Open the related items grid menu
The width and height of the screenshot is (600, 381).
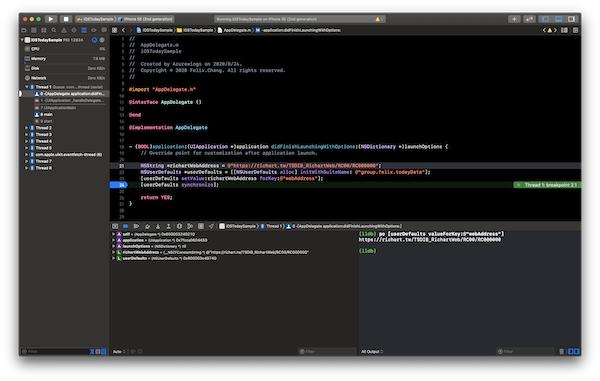pos(114,30)
